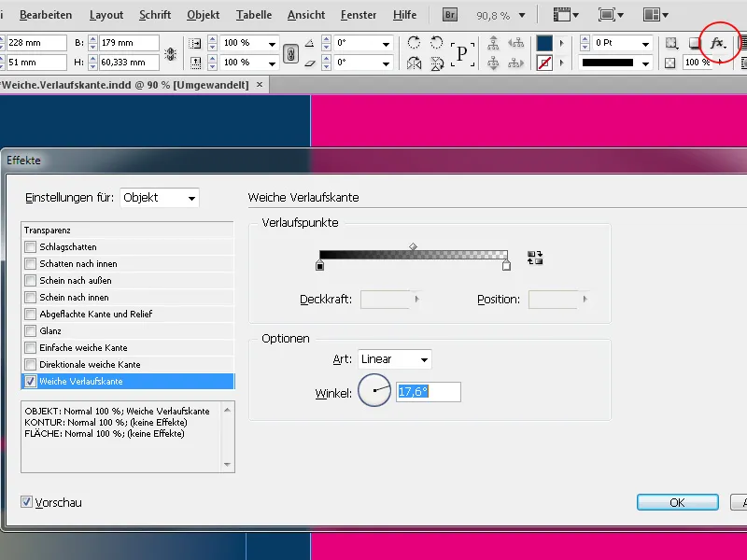Open the shear angle 0° dropdown
The image size is (747, 560).
tap(386, 63)
